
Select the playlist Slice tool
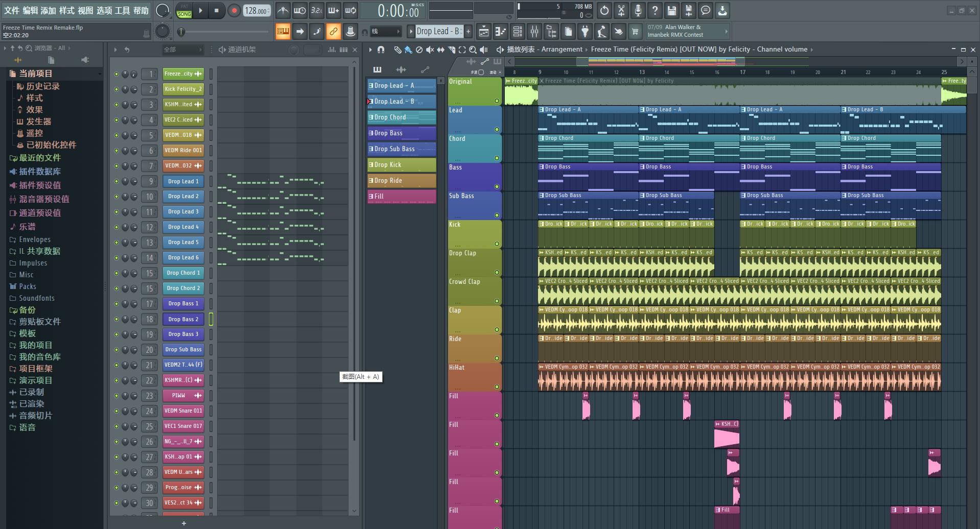[x=451, y=50]
